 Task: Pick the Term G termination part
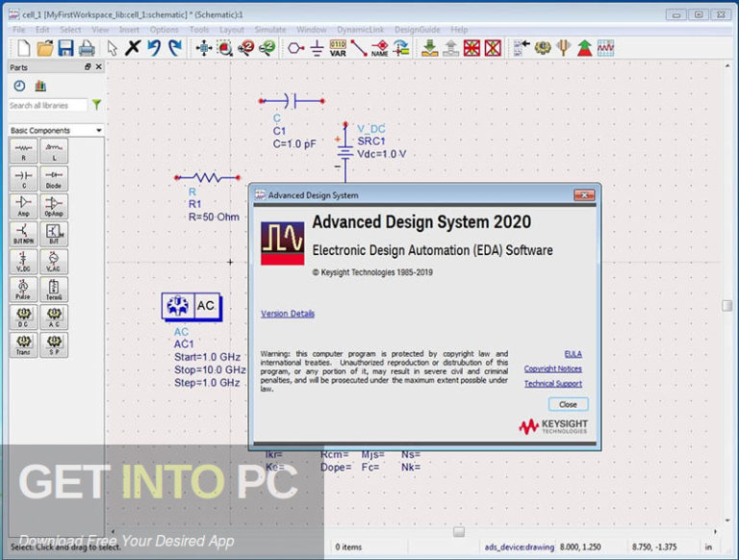pos(54,290)
